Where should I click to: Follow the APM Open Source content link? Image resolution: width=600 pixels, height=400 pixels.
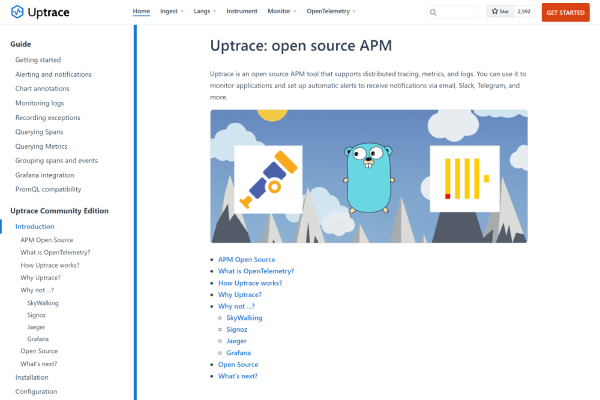(246, 259)
